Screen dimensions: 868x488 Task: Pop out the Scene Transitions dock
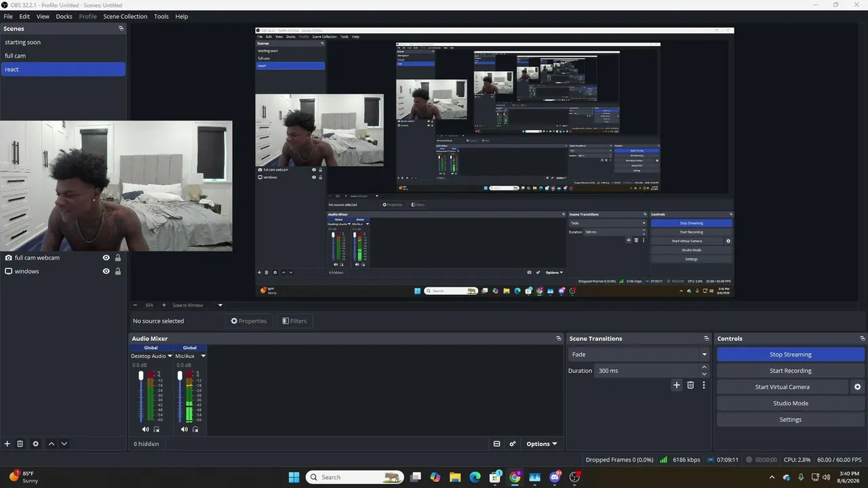pyautogui.click(x=707, y=338)
